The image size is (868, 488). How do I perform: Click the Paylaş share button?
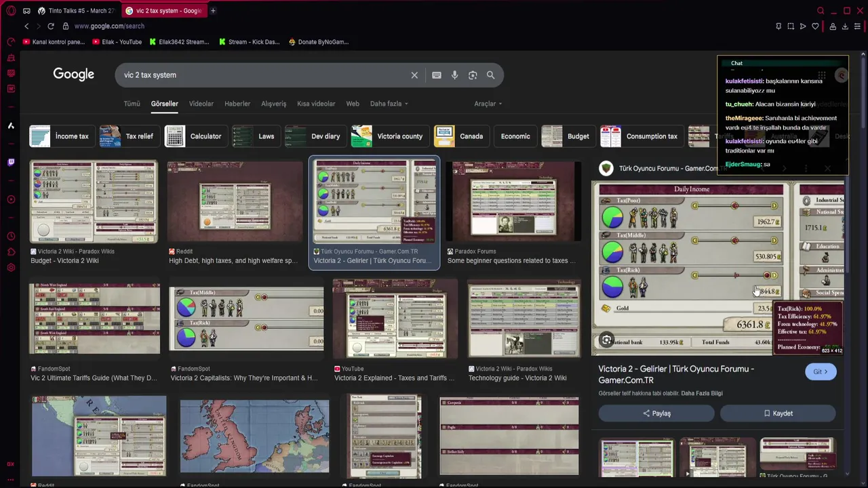(x=656, y=413)
